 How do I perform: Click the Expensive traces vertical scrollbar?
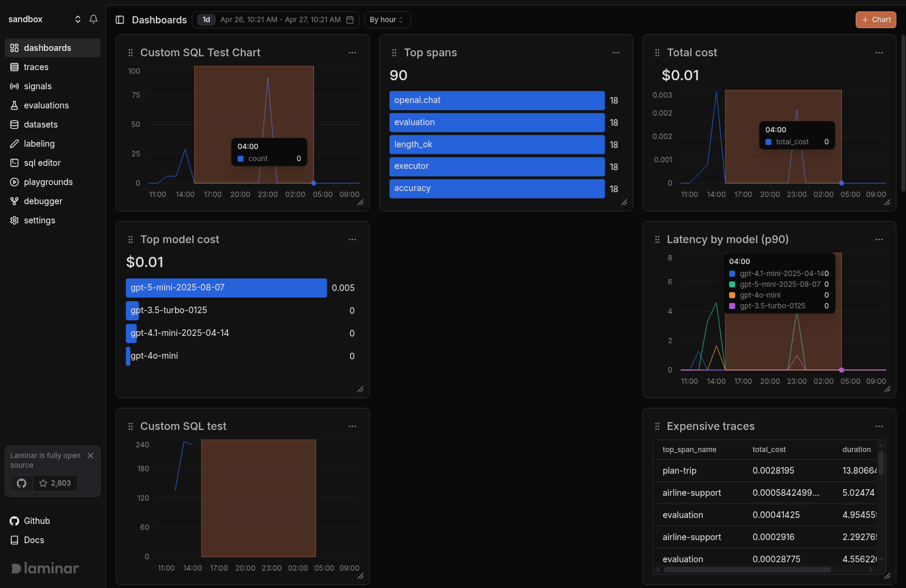tap(881, 463)
